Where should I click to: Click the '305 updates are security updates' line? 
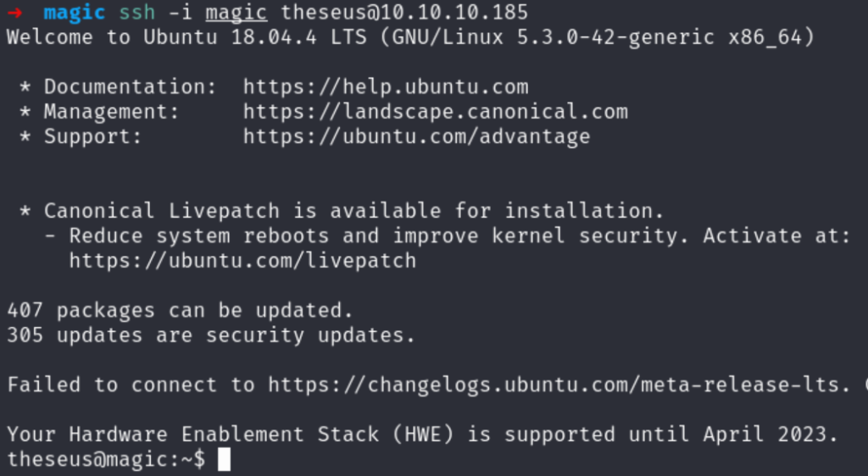click(x=211, y=335)
